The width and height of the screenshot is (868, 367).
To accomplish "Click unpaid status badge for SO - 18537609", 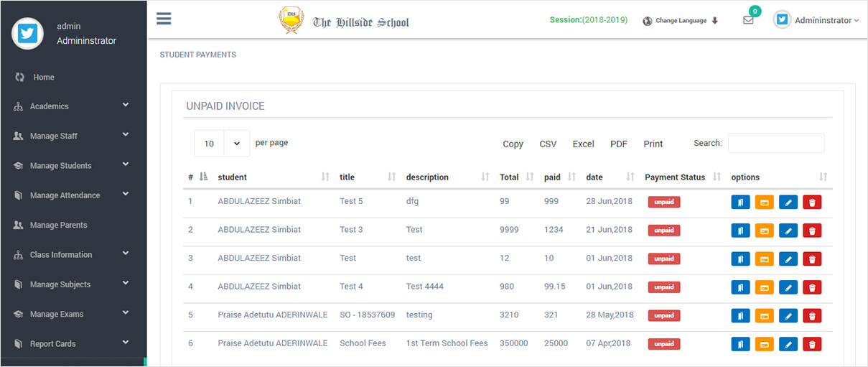I will tap(663, 315).
